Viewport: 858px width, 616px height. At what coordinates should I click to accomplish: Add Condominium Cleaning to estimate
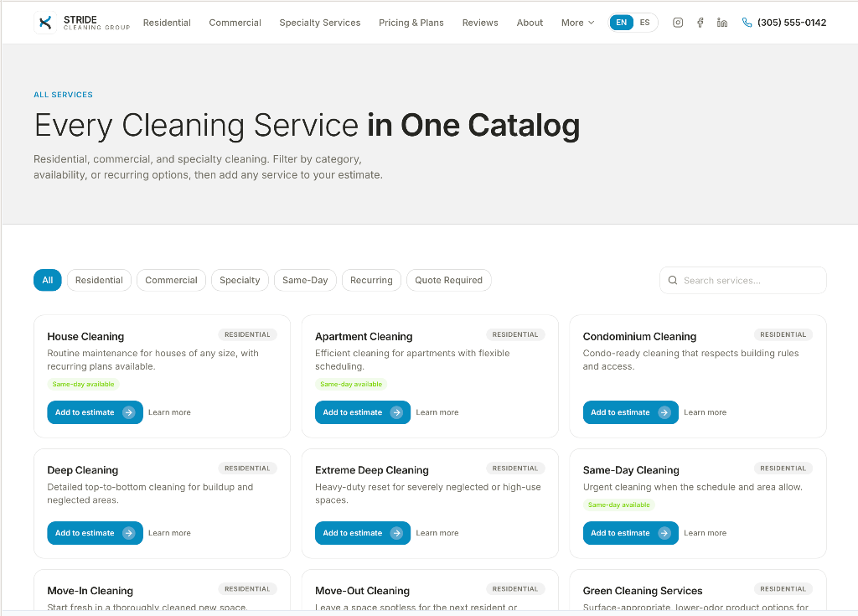630,412
